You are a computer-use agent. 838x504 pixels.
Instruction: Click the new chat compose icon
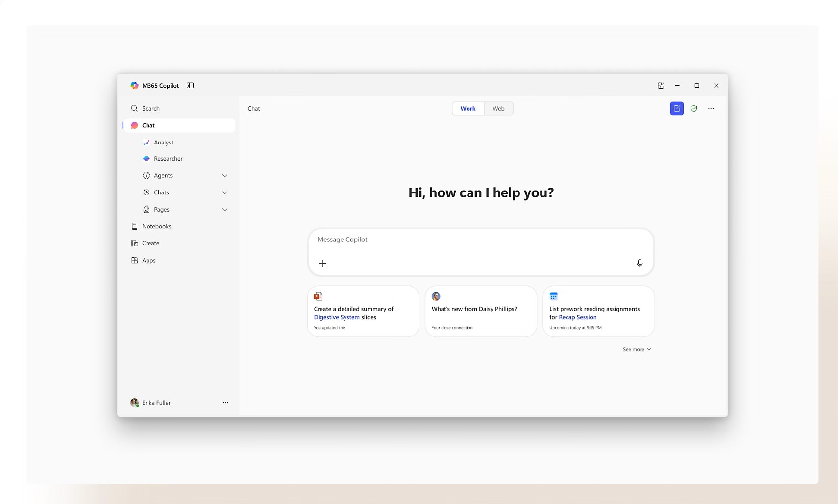pyautogui.click(x=677, y=108)
